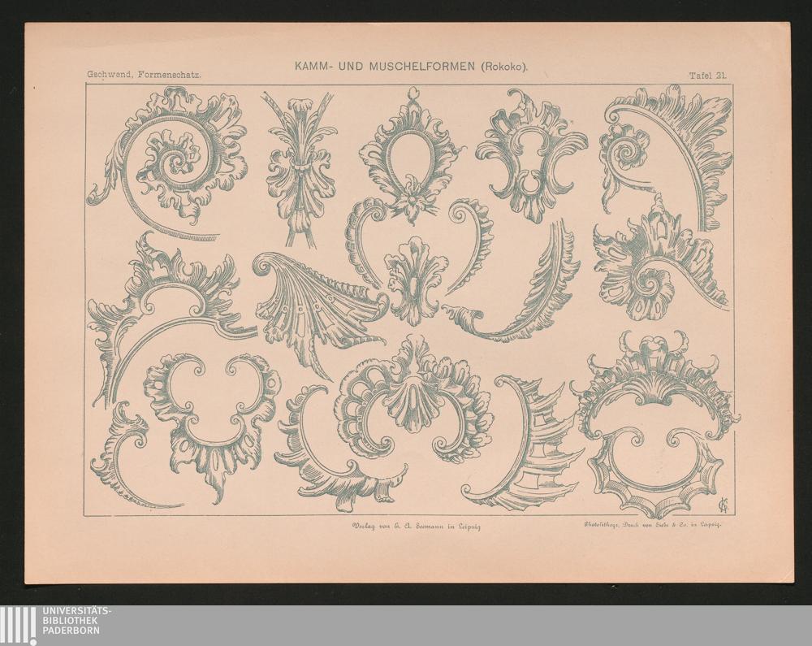Select the 'Gschwend, Formenschatz.' header text
812x646 pixels.
point(144,76)
